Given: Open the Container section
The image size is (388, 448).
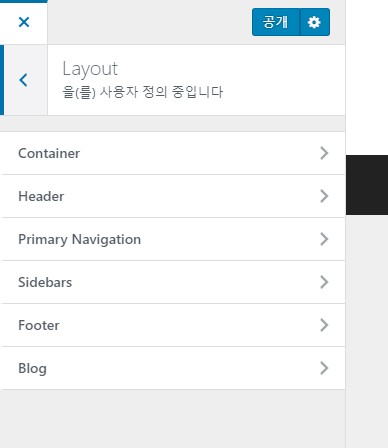Looking at the screenshot, I should point(173,153).
